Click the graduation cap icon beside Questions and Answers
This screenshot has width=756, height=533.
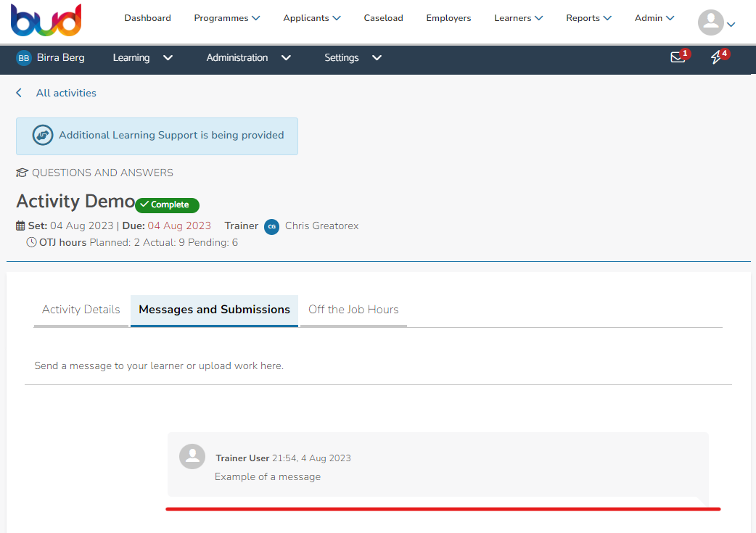tap(21, 172)
